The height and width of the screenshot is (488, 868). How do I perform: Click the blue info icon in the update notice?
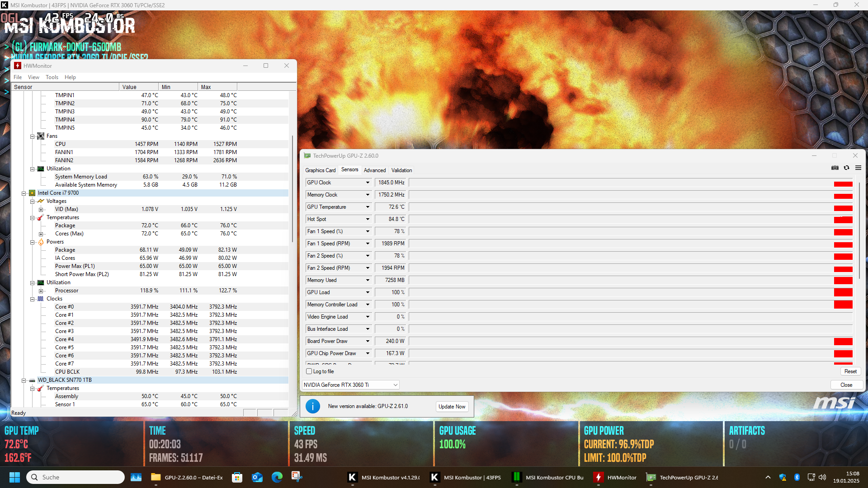coord(312,406)
